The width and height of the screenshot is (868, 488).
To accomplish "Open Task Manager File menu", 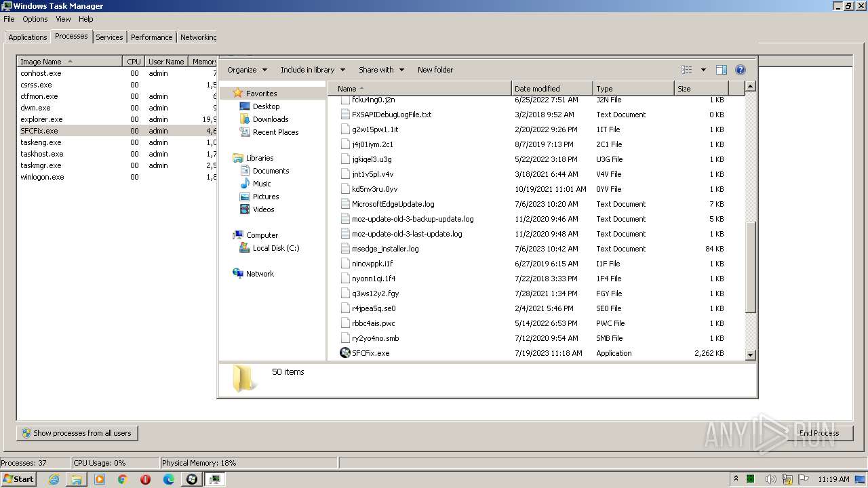I will pyautogui.click(x=9, y=19).
